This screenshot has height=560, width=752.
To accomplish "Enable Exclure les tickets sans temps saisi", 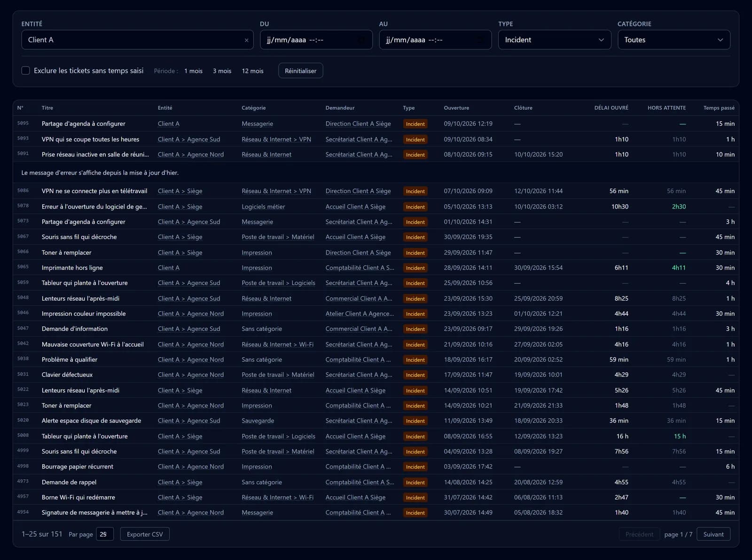I will [x=26, y=70].
